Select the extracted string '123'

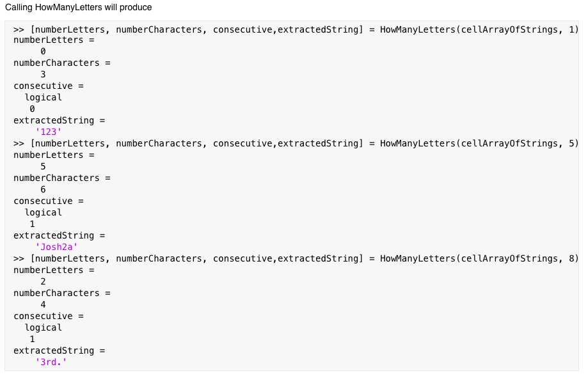pyautogui.click(x=49, y=132)
